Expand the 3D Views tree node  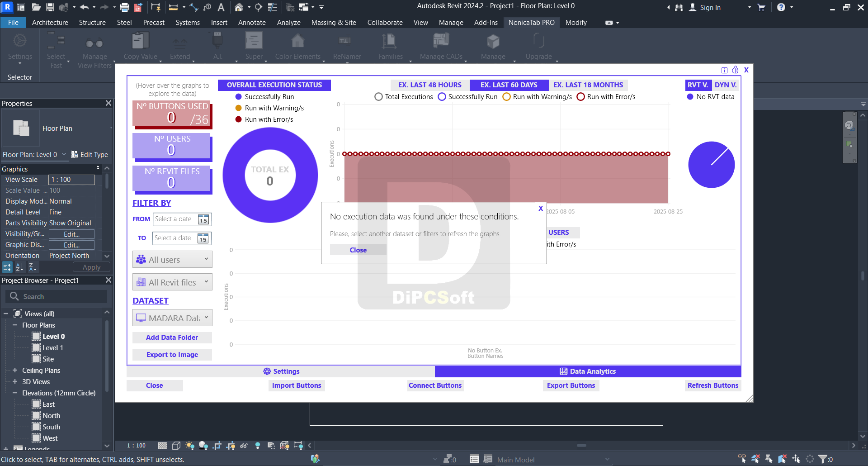pyautogui.click(x=15, y=381)
